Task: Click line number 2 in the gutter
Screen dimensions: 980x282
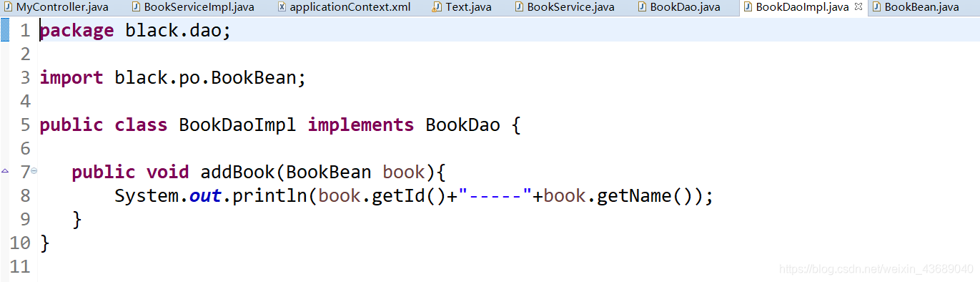Action: tap(26, 54)
